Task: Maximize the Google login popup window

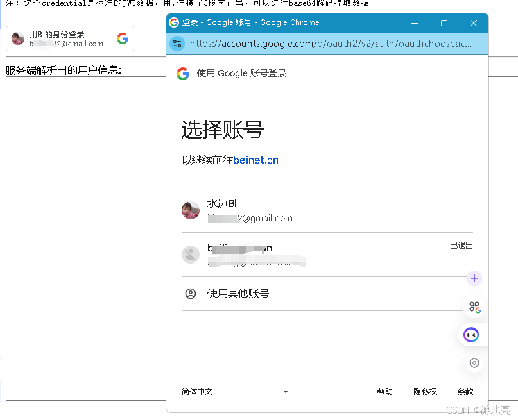Action: [x=444, y=23]
